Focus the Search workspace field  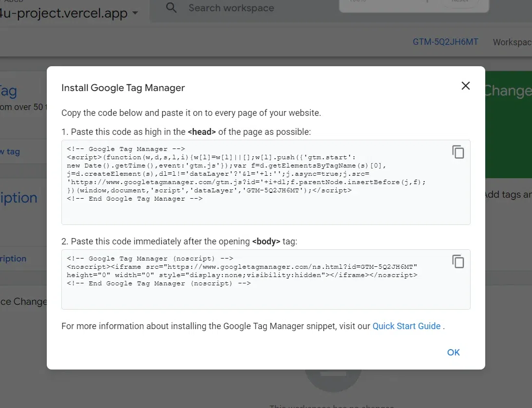coord(253,8)
